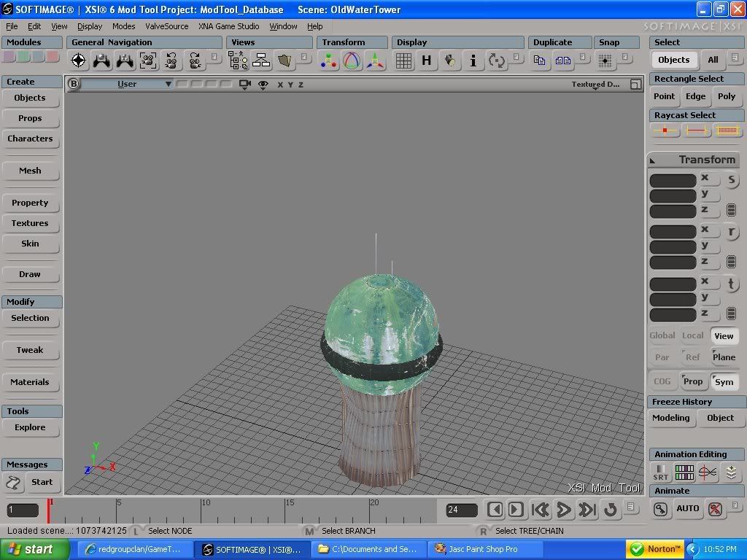Viewport: 747px width, 560px height.
Task: Click the Explore button
Action: (30, 427)
